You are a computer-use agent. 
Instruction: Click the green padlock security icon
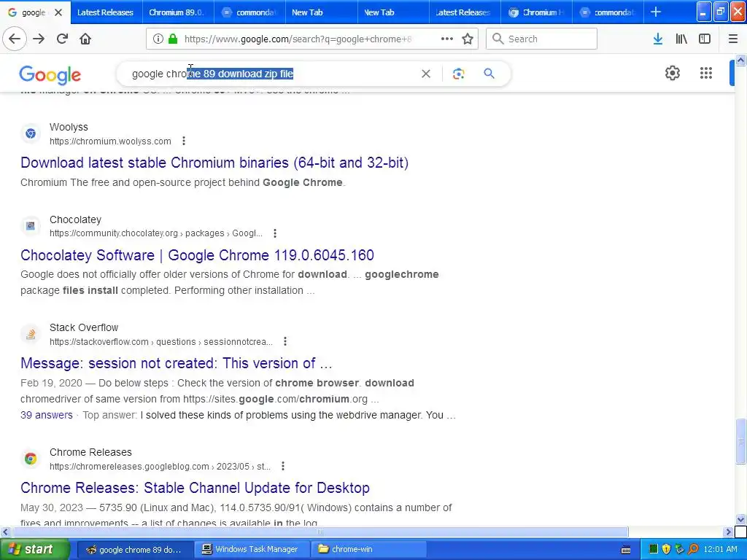tap(172, 39)
